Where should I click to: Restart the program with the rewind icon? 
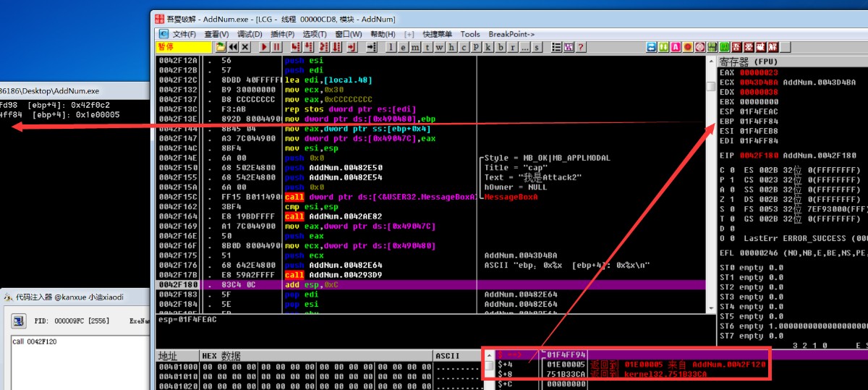point(233,47)
